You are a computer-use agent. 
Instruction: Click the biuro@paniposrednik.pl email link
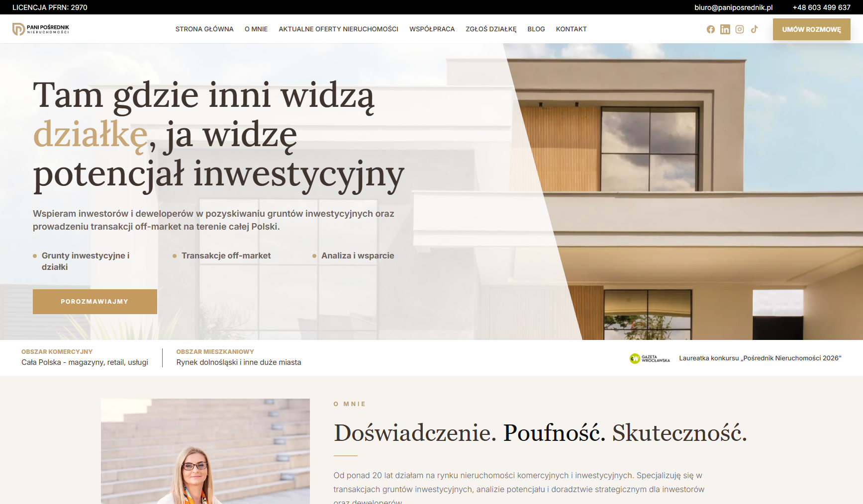pyautogui.click(x=734, y=7)
